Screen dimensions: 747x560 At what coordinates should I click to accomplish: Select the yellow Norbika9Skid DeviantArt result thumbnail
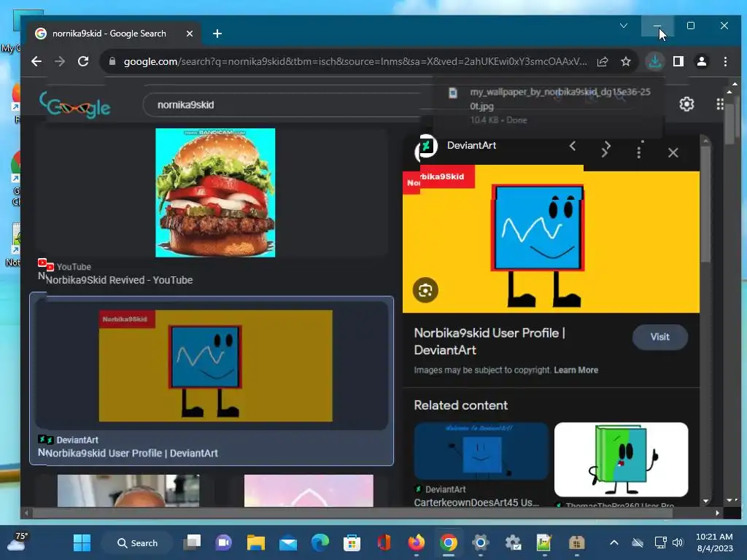coord(215,366)
